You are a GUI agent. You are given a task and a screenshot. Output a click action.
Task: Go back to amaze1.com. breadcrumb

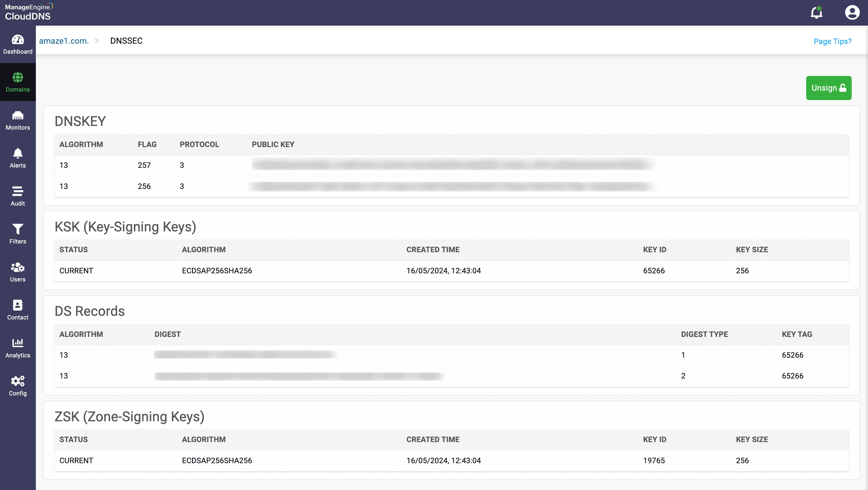point(64,41)
